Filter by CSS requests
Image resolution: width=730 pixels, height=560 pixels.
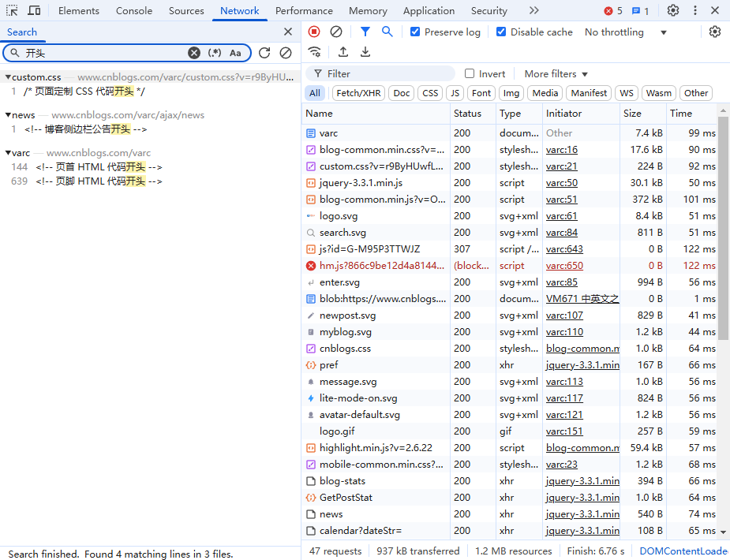pos(430,93)
